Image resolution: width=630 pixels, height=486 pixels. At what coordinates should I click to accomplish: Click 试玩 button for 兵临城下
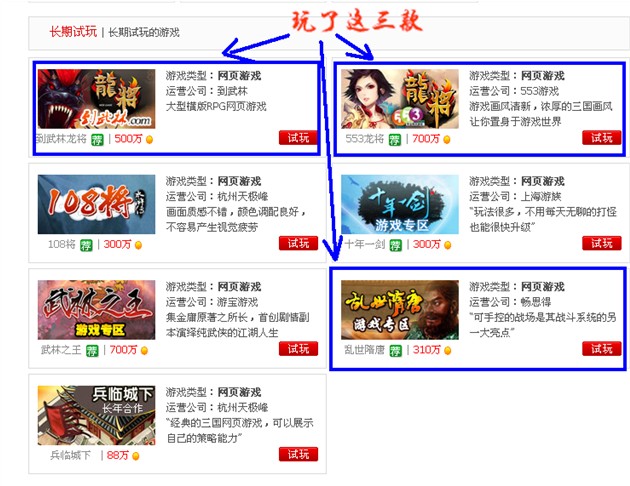[298, 454]
